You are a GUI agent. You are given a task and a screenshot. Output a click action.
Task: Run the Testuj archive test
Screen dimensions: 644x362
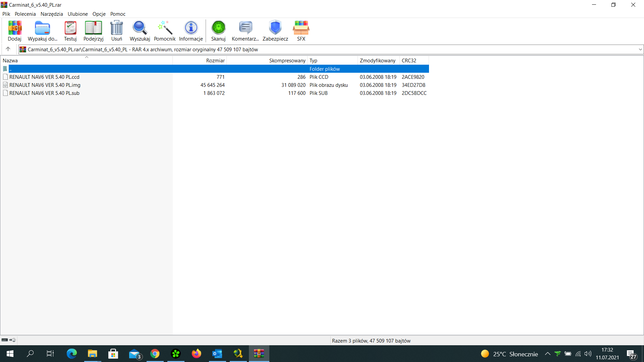[x=70, y=31]
